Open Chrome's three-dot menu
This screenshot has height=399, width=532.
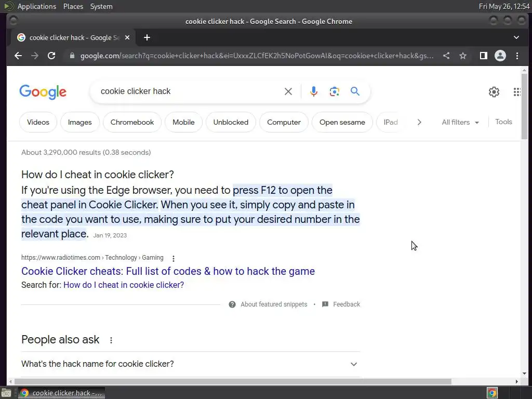pyautogui.click(x=517, y=56)
